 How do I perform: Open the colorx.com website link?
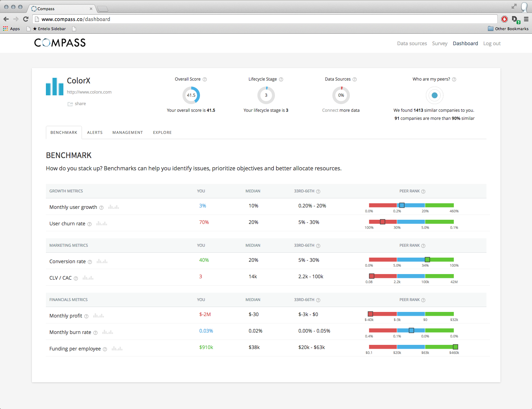pyautogui.click(x=89, y=92)
